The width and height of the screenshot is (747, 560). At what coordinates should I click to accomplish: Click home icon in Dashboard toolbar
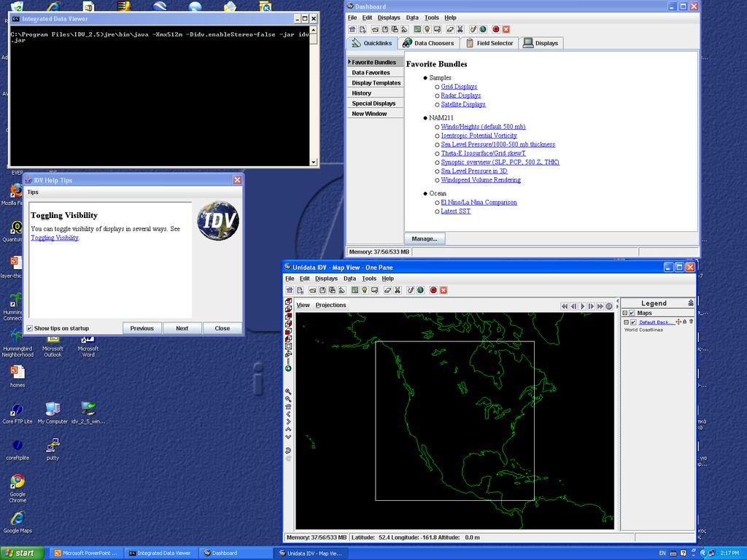click(352, 29)
